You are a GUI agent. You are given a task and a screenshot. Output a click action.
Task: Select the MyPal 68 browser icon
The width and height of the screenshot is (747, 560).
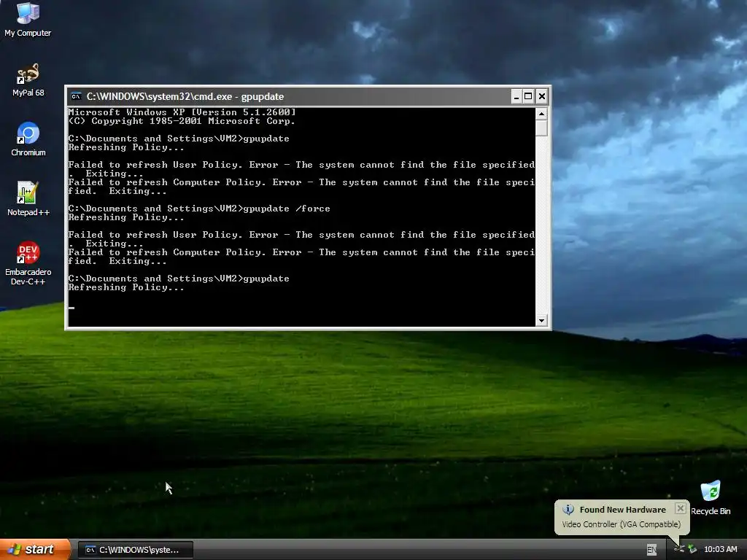click(28, 79)
